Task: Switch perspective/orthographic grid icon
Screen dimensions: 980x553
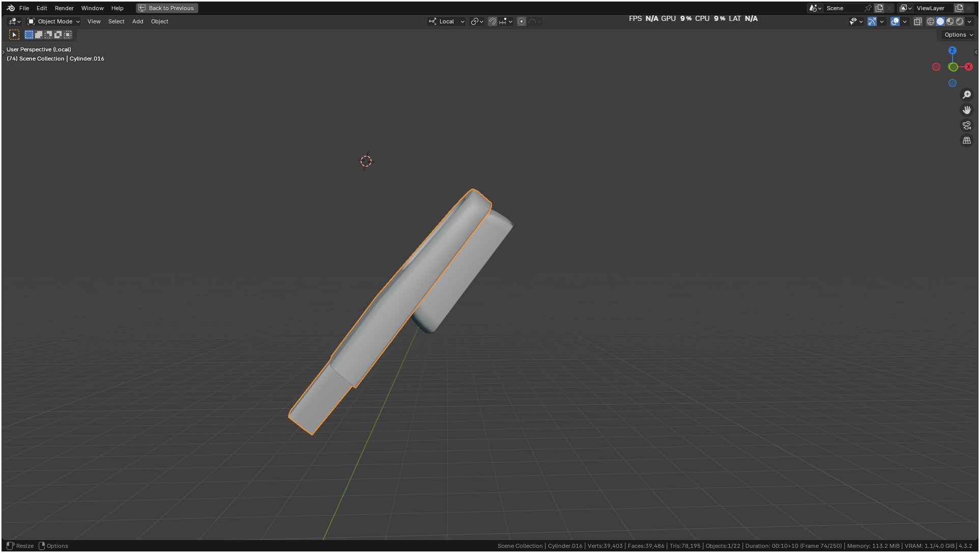Action: (x=967, y=141)
